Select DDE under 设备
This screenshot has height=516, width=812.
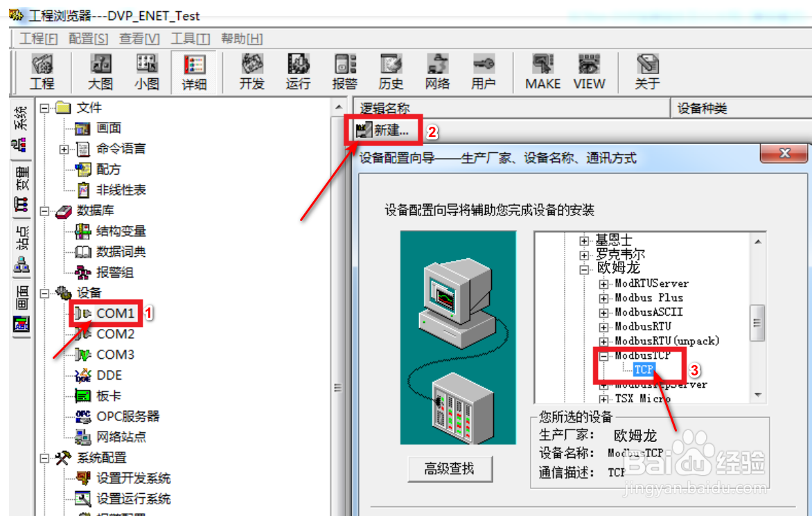coord(109,375)
